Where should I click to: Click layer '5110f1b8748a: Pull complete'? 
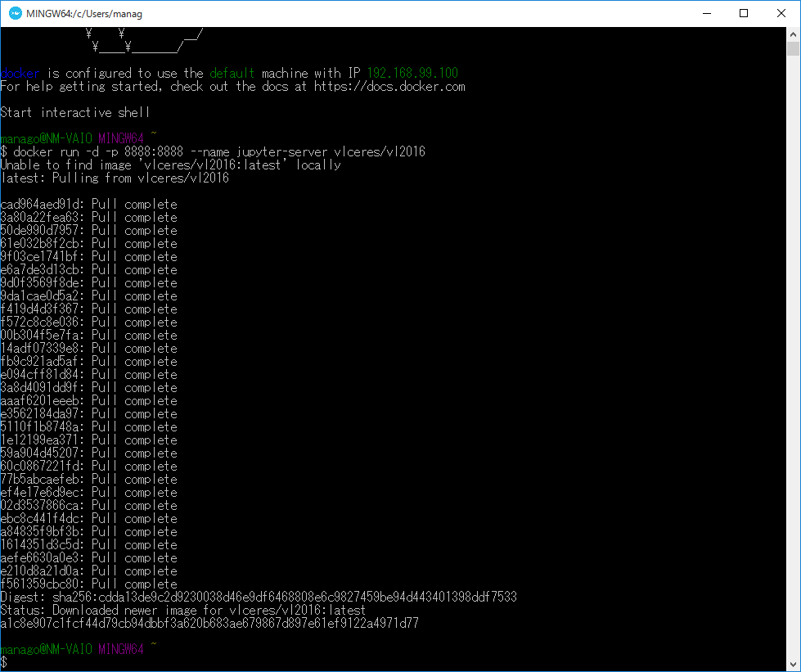89,426
